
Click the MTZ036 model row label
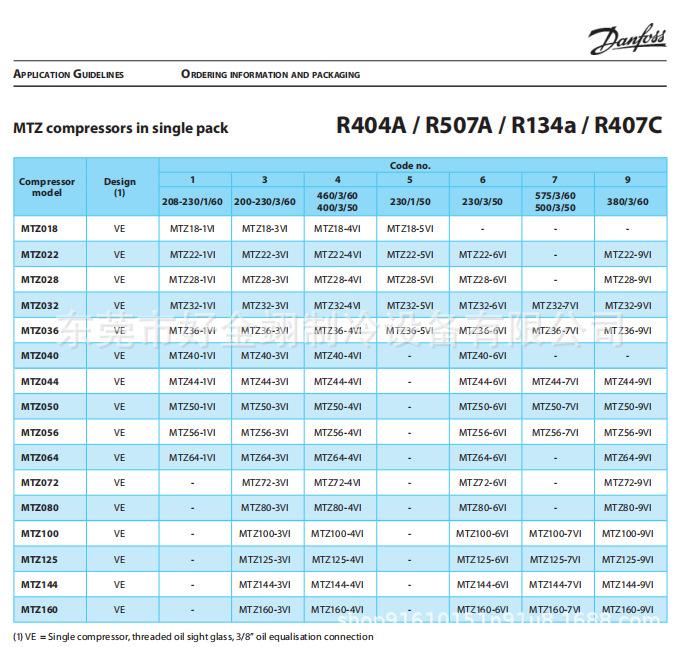coord(40,330)
